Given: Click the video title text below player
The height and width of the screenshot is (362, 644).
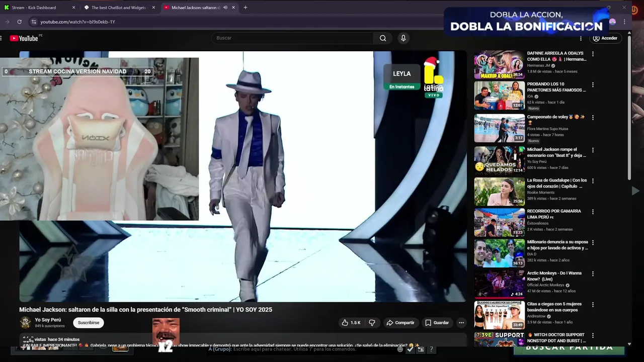Looking at the screenshot, I should [146, 310].
